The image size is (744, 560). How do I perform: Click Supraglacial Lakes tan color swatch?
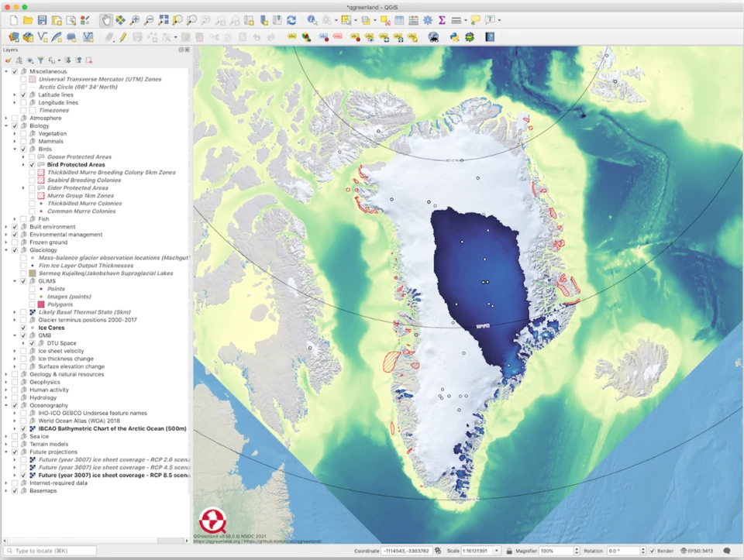33,273
